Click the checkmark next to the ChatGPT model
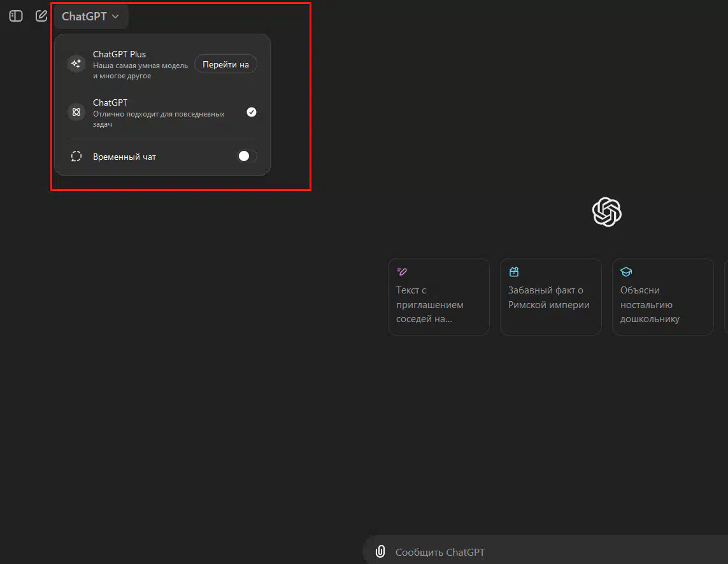728x564 pixels. 251,112
